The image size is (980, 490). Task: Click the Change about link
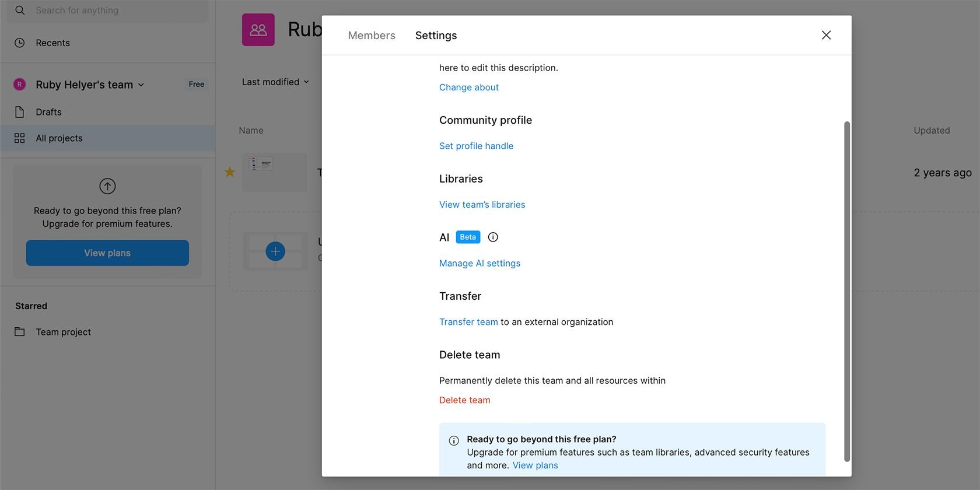pos(469,87)
